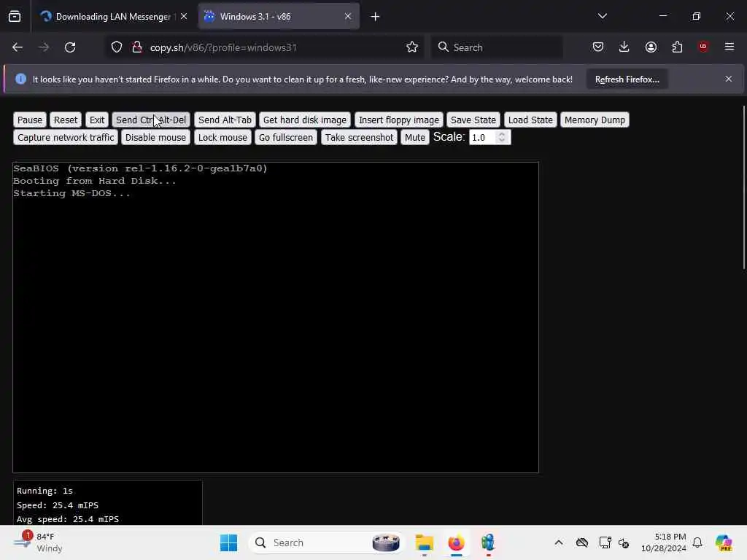Open the clock showing 5:18 PM

point(664,542)
